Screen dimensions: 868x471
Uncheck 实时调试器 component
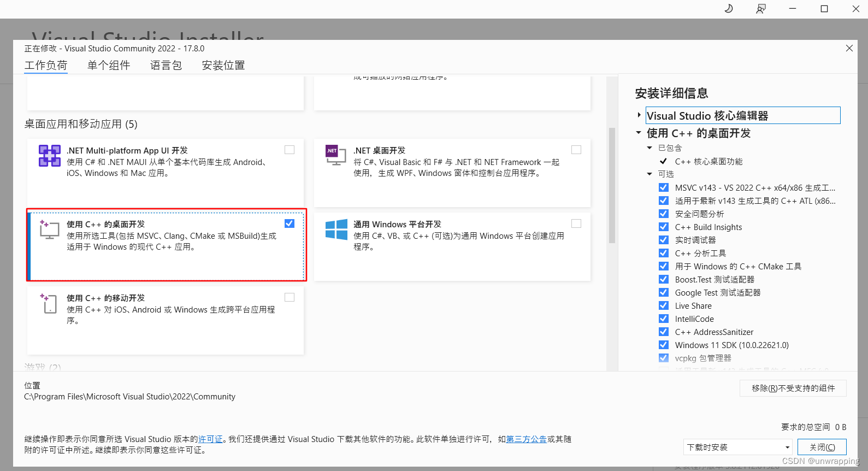(x=664, y=240)
